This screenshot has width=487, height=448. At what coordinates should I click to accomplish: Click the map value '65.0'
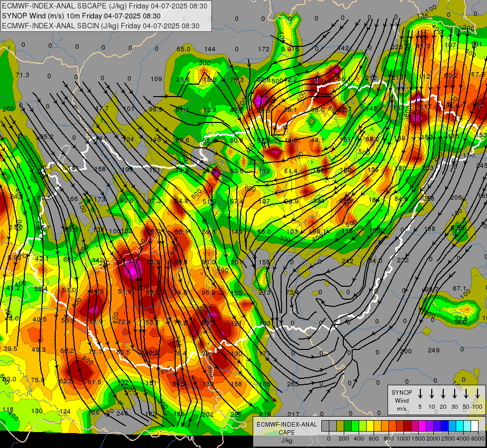tap(183, 49)
